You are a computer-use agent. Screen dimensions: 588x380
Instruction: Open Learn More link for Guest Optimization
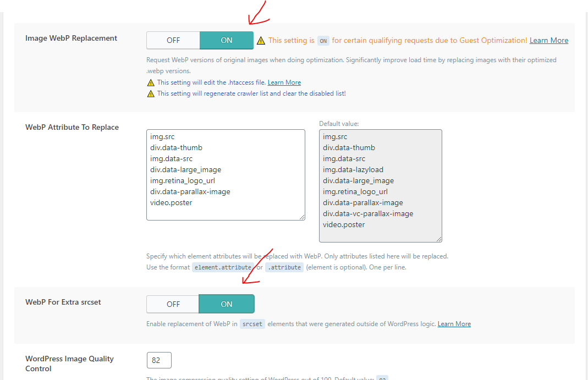548,41
